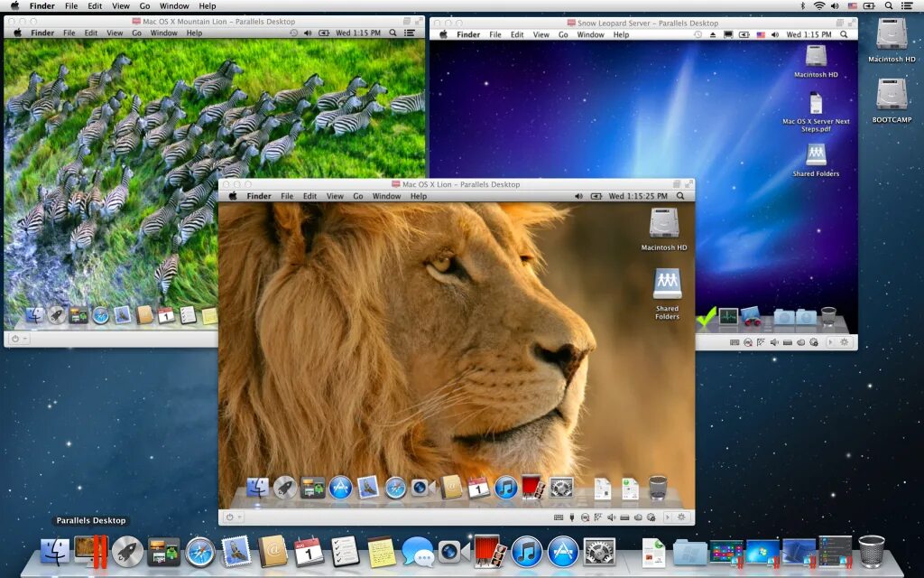Open volume menu in Lion VM menu bar
The width and height of the screenshot is (924, 578).
click(x=578, y=196)
